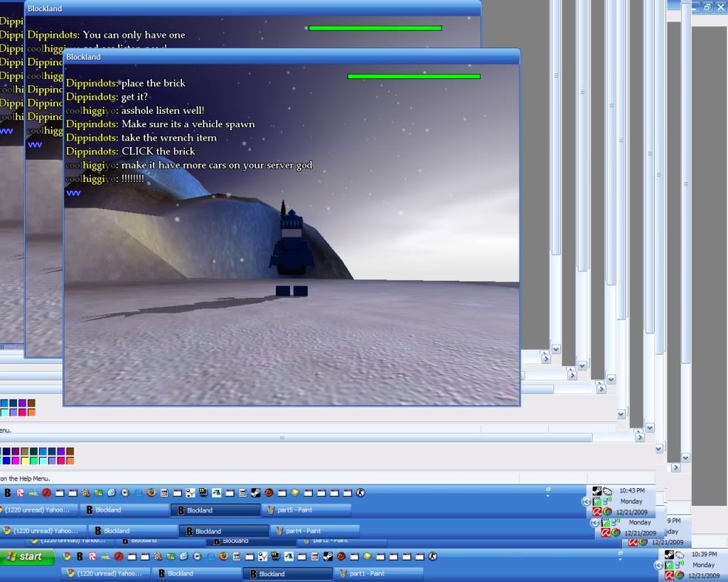Click unpressed Blockland button beside Yahoo, part5 row
This screenshot has height=582, width=728.
coord(124,510)
